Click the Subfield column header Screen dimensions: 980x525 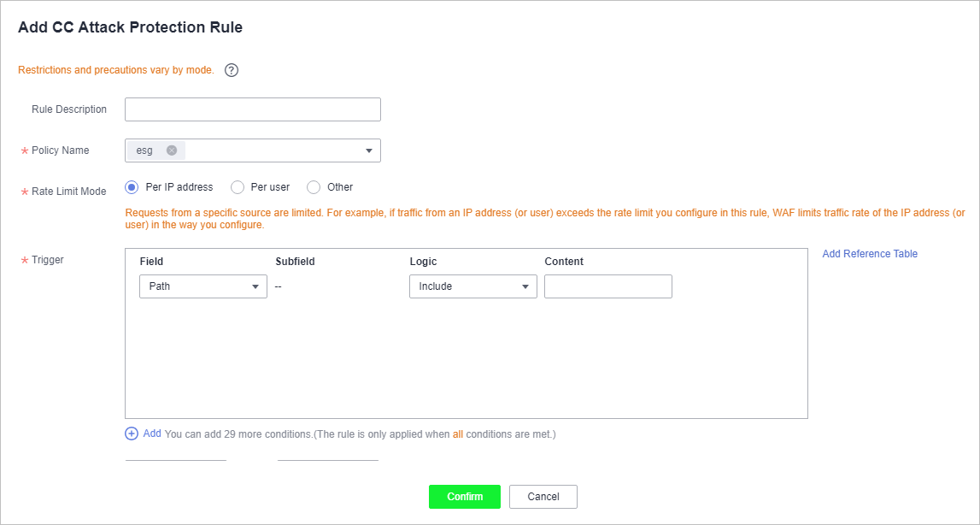coord(295,262)
